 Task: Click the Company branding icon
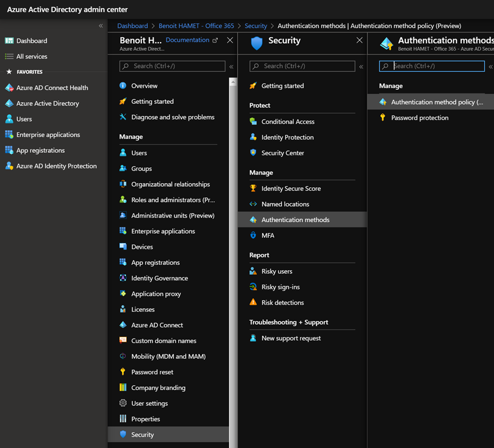pyautogui.click(x=123, y=388)
